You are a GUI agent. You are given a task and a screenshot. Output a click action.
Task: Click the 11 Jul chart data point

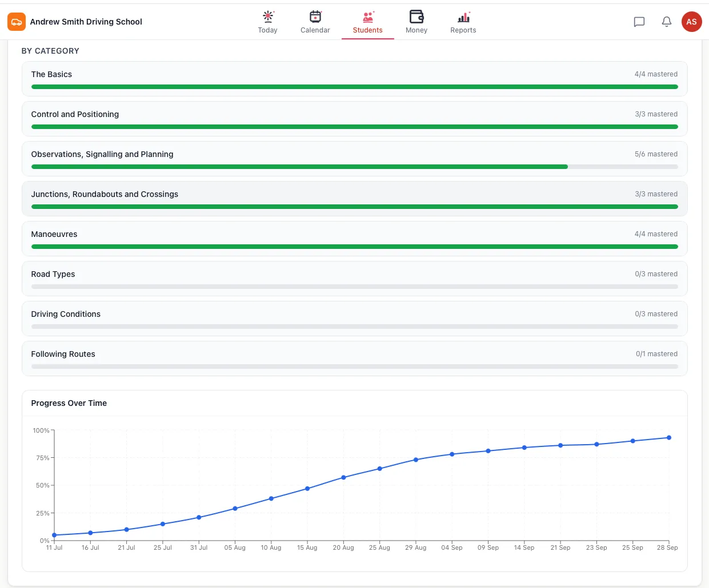[54, 535]
